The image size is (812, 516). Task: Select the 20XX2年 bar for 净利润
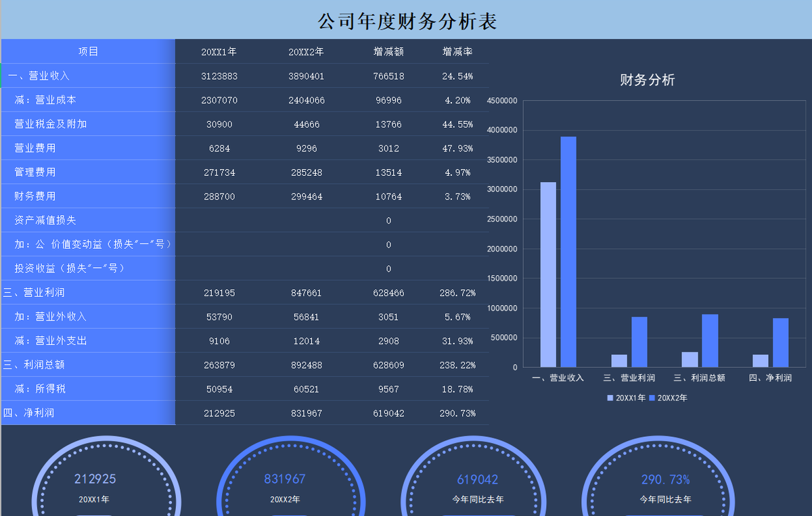point(781,343)
